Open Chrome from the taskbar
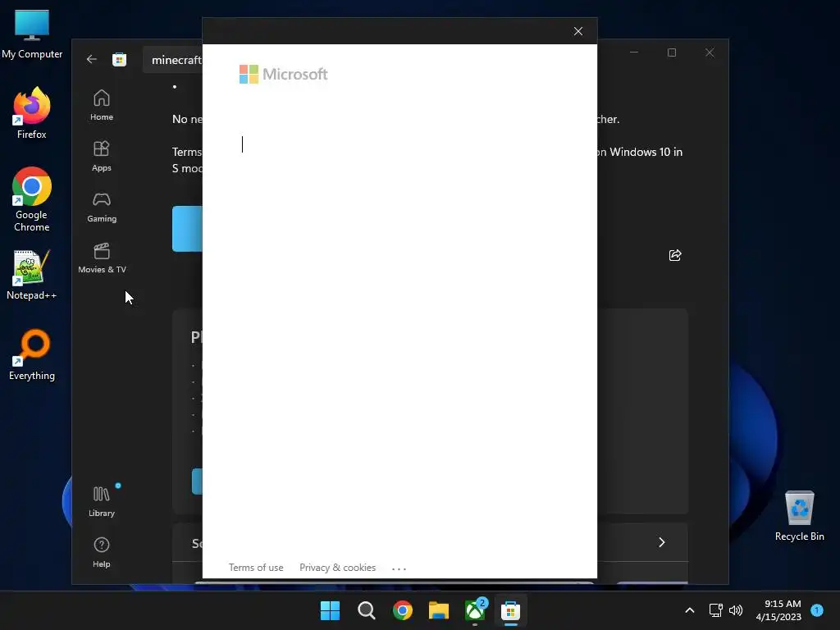The image size is (840, 630). tap(402, 610)
